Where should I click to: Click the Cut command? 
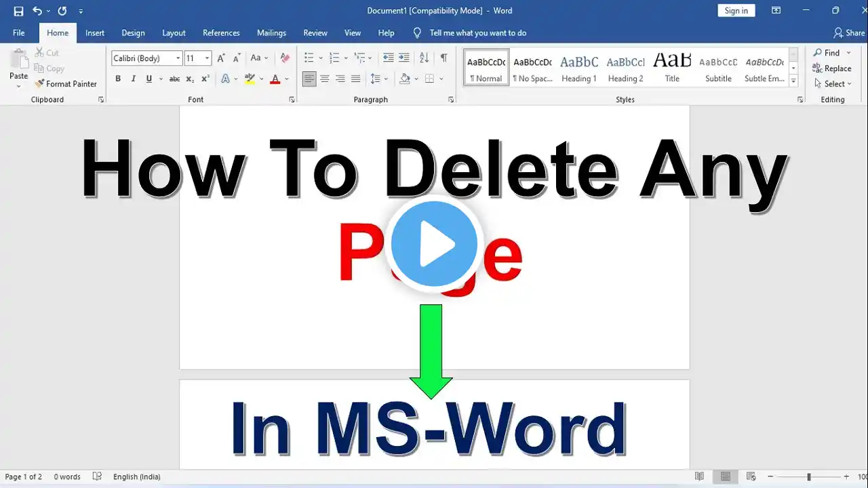[x=47, y=53]
